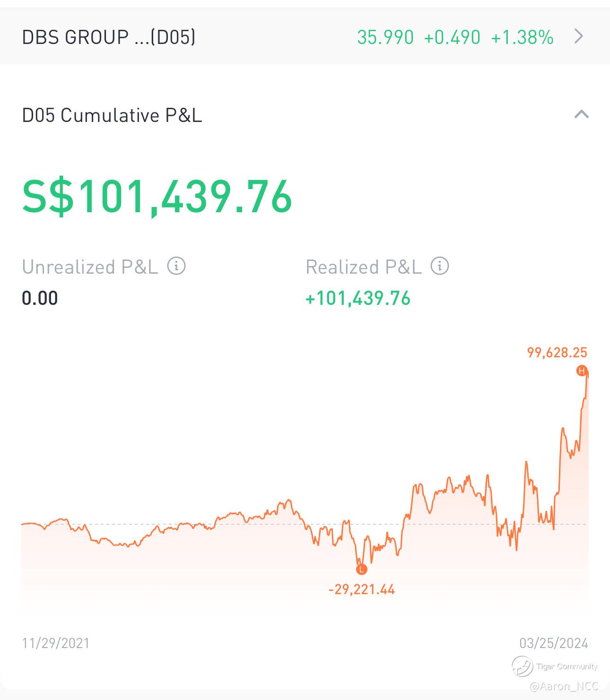
Task: Tap the Tiger Community logo icon
Action: pyautogui.click(x=522, y=666)
